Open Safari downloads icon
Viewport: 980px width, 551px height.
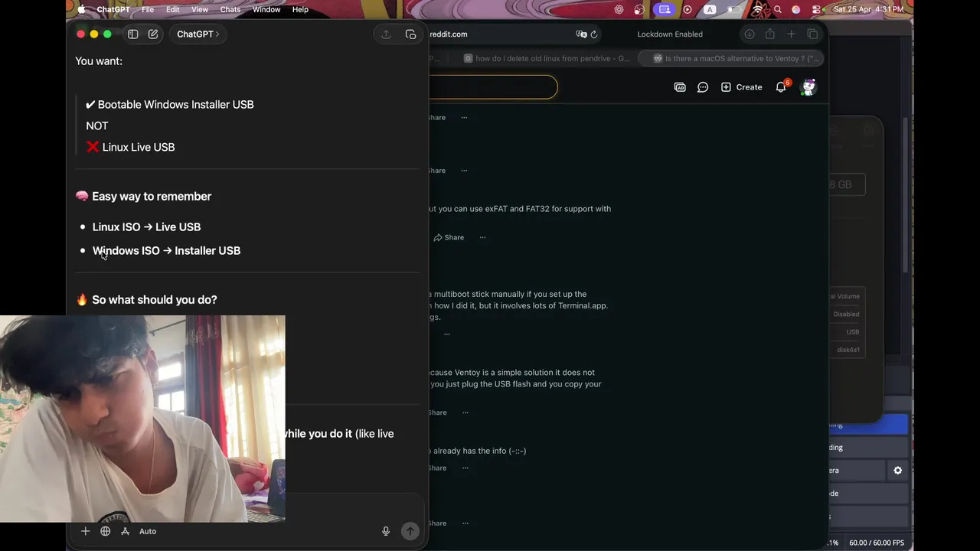tap(750, 34)
